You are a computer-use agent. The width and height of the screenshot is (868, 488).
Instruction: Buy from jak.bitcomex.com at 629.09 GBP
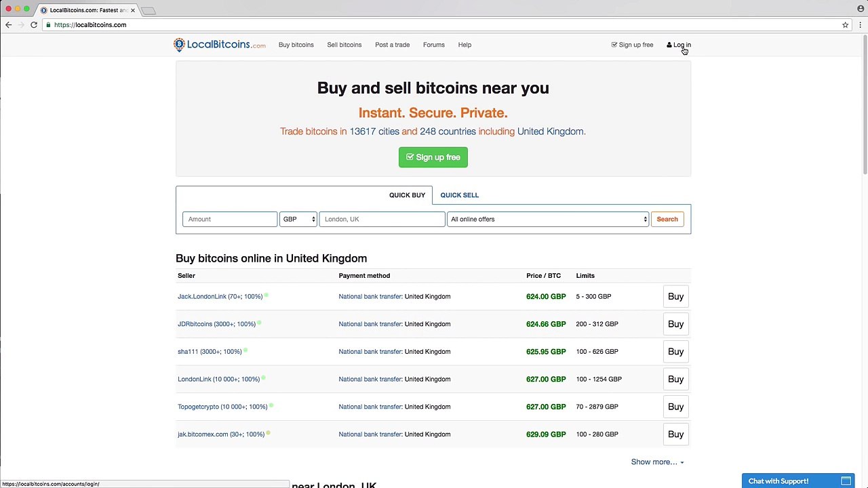click(x=675, y=434)
